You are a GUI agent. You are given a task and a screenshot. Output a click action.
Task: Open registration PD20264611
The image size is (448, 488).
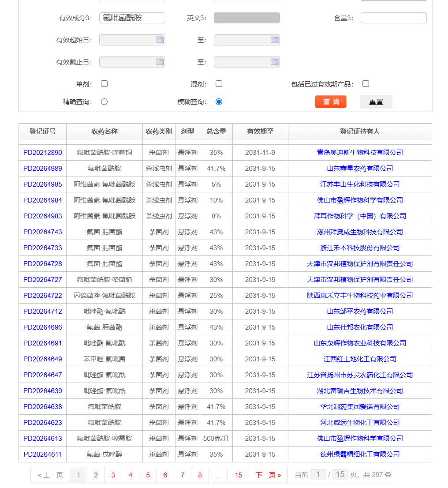pos(43,454)
